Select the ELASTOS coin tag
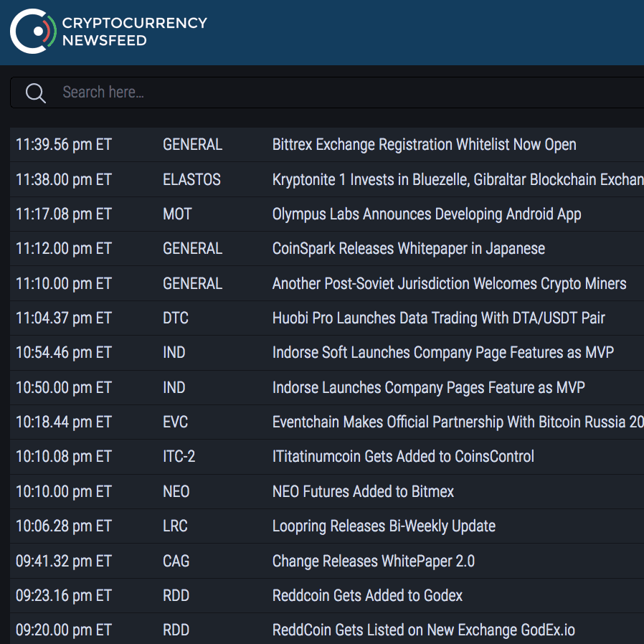This screenshot has width=644, height=644. click(191, 179)
